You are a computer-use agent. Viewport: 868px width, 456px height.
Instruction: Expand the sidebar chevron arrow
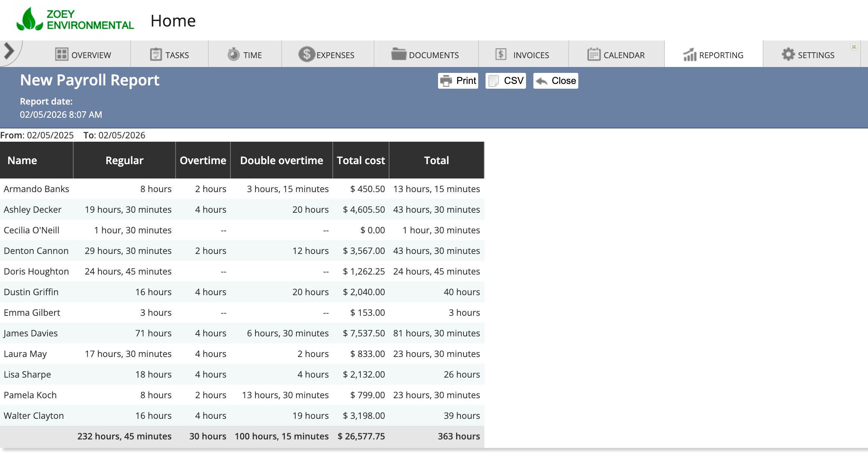coord(9,51)
